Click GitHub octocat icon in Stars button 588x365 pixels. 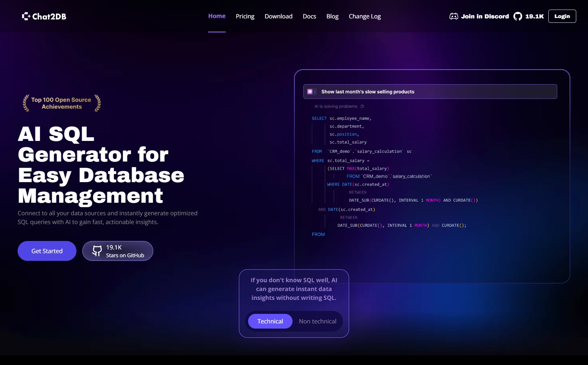(97, 251)
